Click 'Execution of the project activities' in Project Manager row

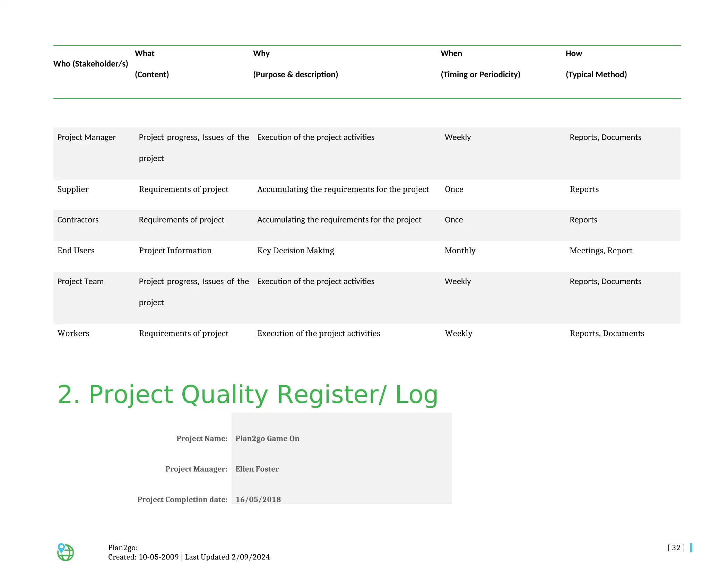click(315, 137)
